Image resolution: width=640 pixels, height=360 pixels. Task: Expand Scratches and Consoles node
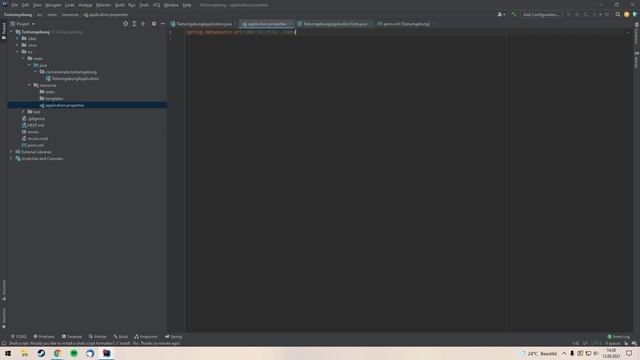click(11, 158)
